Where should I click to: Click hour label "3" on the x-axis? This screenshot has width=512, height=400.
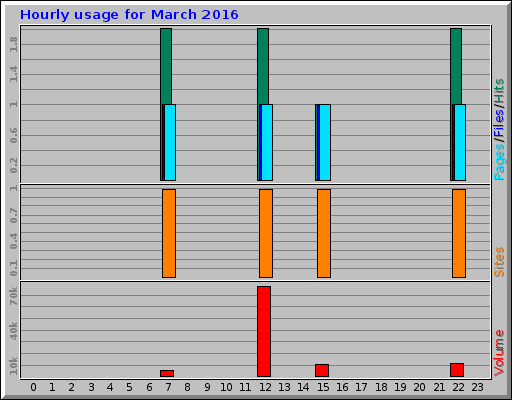91,387
